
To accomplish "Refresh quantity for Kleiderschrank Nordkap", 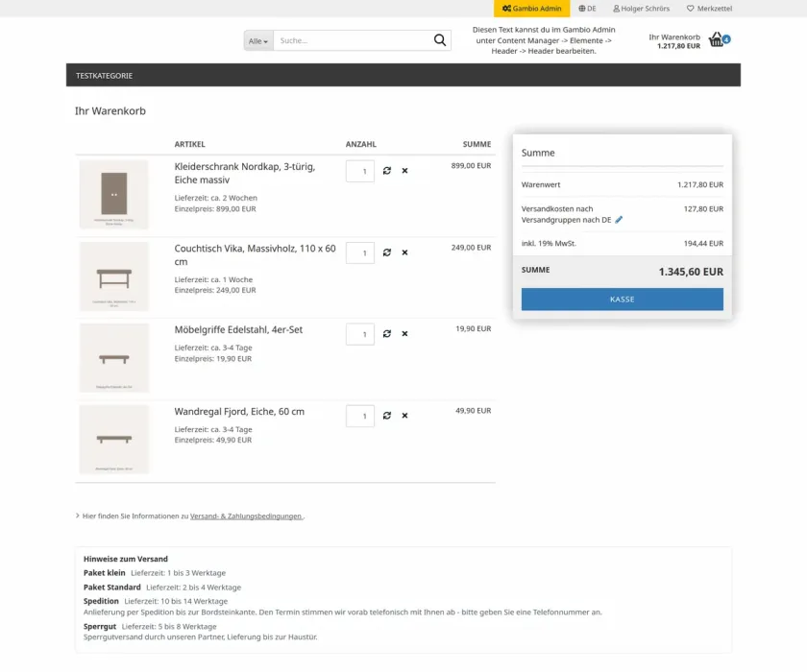I will click(387, 171).
